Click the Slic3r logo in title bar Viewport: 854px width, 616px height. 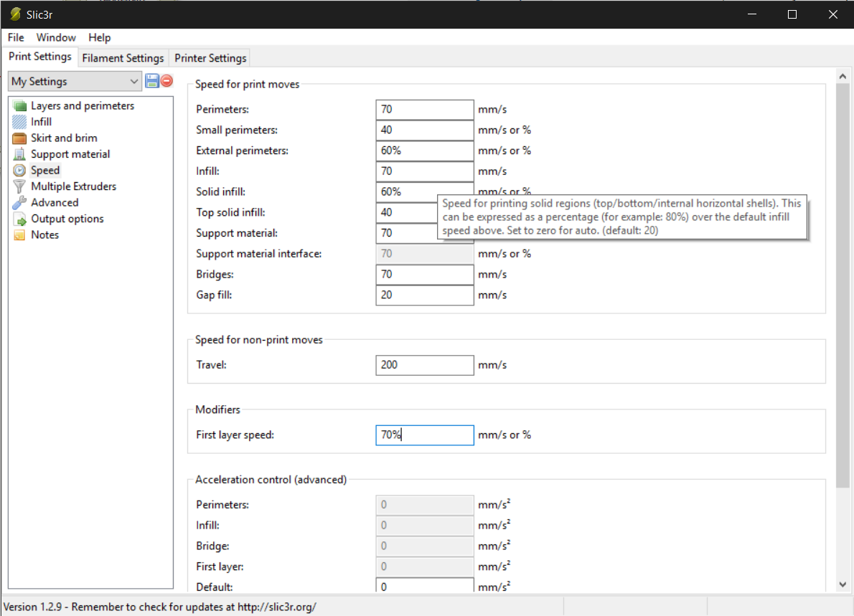point(15,14)
